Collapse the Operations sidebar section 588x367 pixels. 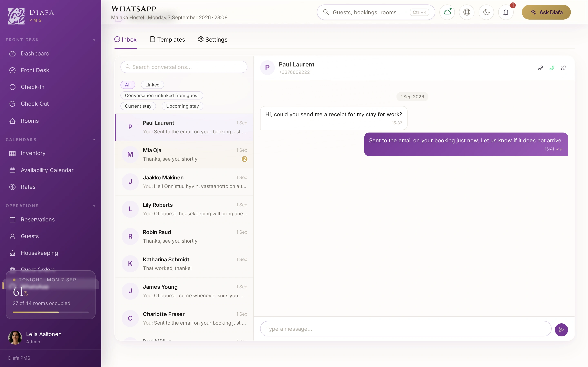click(x=94, y=206)
